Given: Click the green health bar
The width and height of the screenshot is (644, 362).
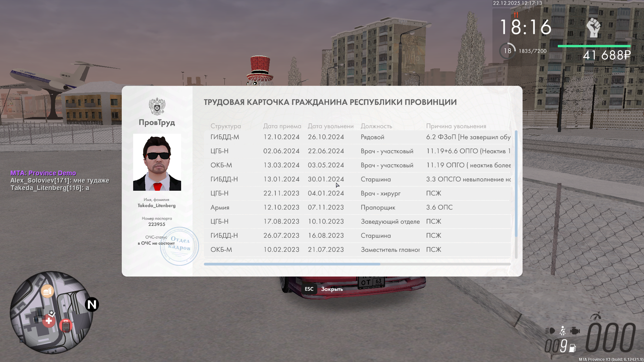Looking at the screenshot, I should 594,46.
